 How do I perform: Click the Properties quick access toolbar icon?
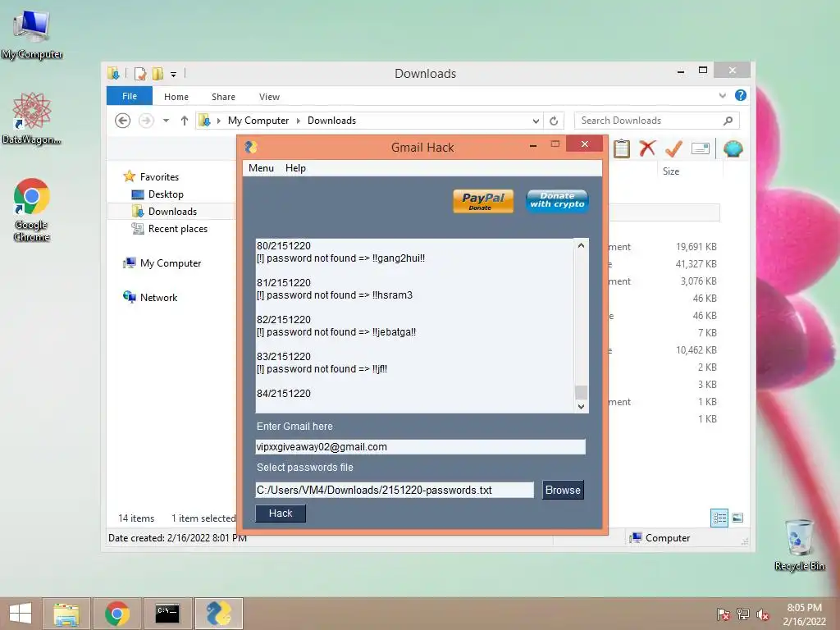pos(139,73)
